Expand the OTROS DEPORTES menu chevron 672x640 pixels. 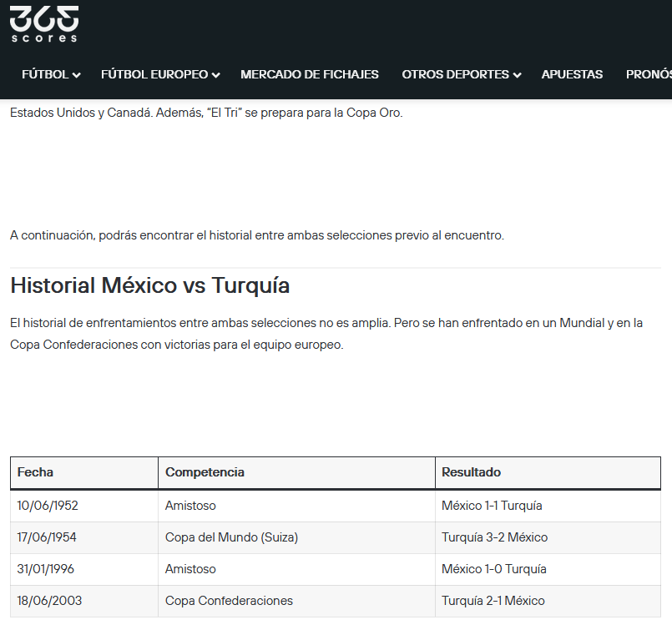(518, 75)
